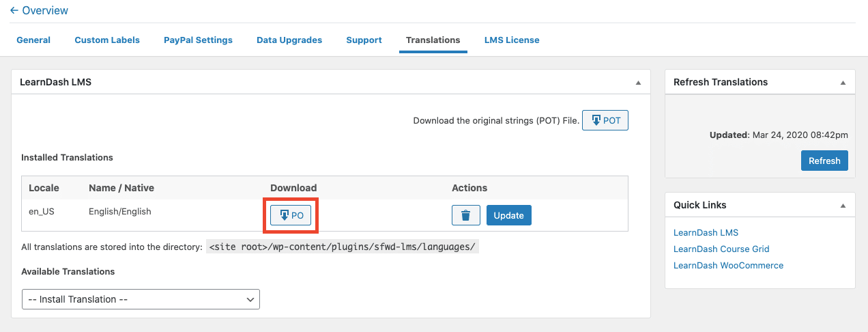Update the en_US translation
The width and height of the screenshot is (868, 332).
pos(509,215)
